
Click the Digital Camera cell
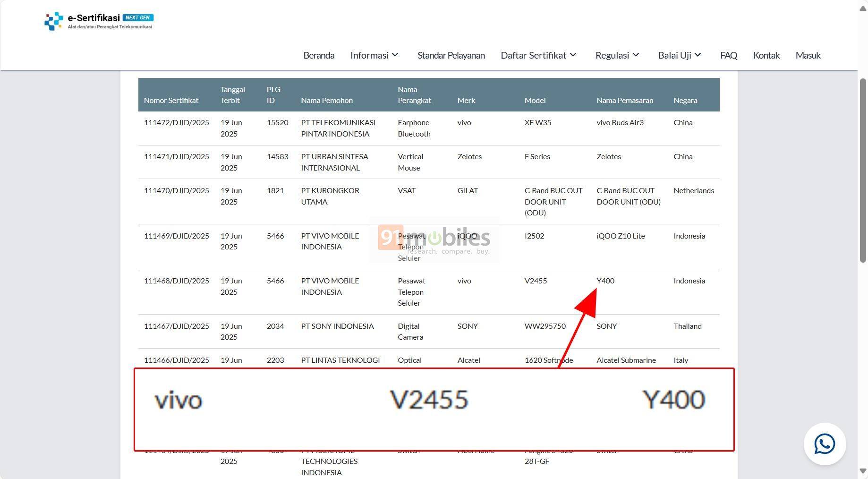pos(410,332)
